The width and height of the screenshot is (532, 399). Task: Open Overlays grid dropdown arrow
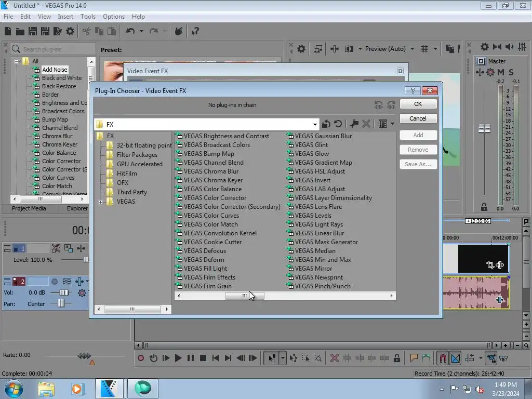[436, 49]
